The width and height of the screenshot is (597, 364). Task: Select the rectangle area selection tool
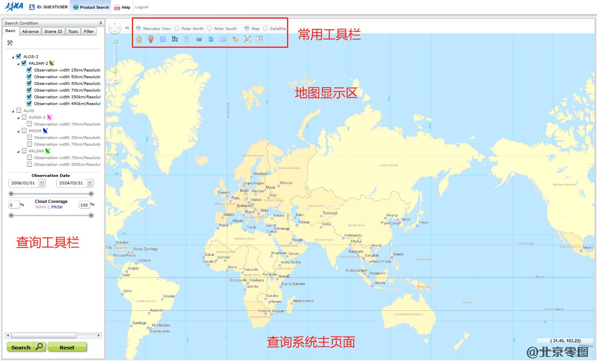(163, 39)
